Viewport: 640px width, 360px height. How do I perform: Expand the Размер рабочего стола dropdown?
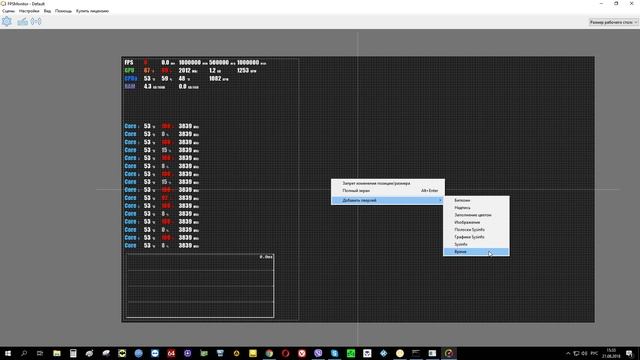(613, 22)
